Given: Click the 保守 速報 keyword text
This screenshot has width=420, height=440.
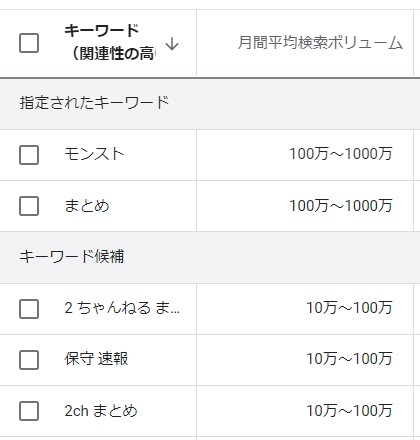Looking at the screenshot, I should tap(96, 359).
